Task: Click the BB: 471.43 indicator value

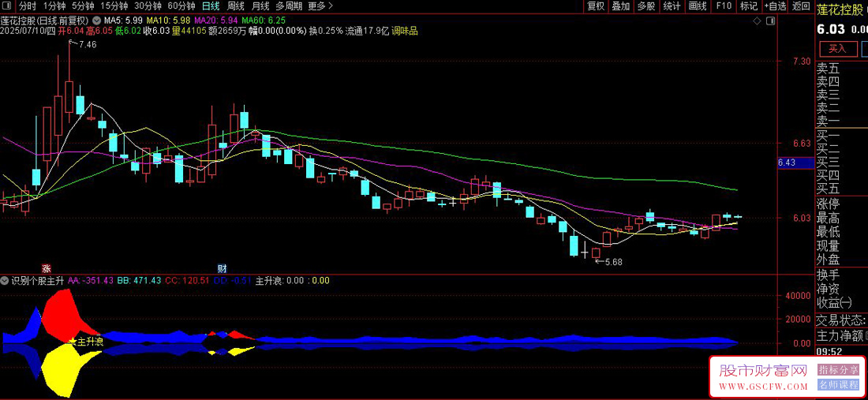Action: point(139,281)
